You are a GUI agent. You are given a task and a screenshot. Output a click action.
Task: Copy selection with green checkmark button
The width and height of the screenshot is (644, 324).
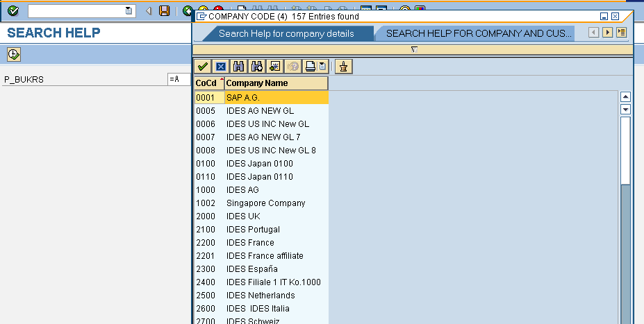[202, 67]
